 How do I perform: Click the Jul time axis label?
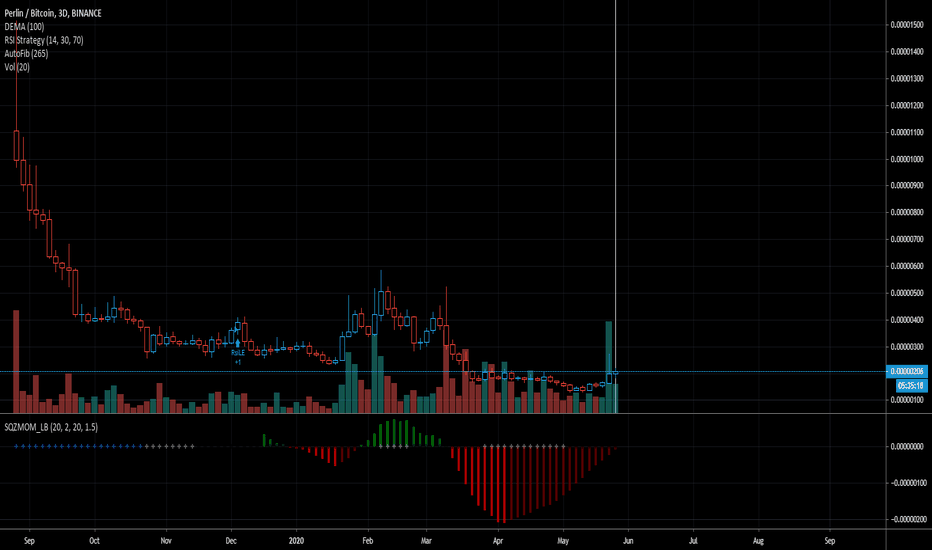pyautogui.click(x=693, y=540)
